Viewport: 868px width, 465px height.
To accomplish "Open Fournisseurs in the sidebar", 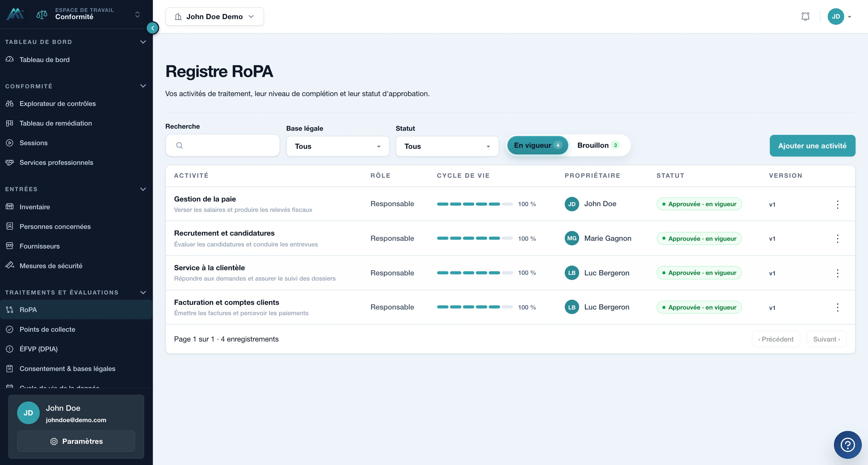I will [x=76, y=246].
